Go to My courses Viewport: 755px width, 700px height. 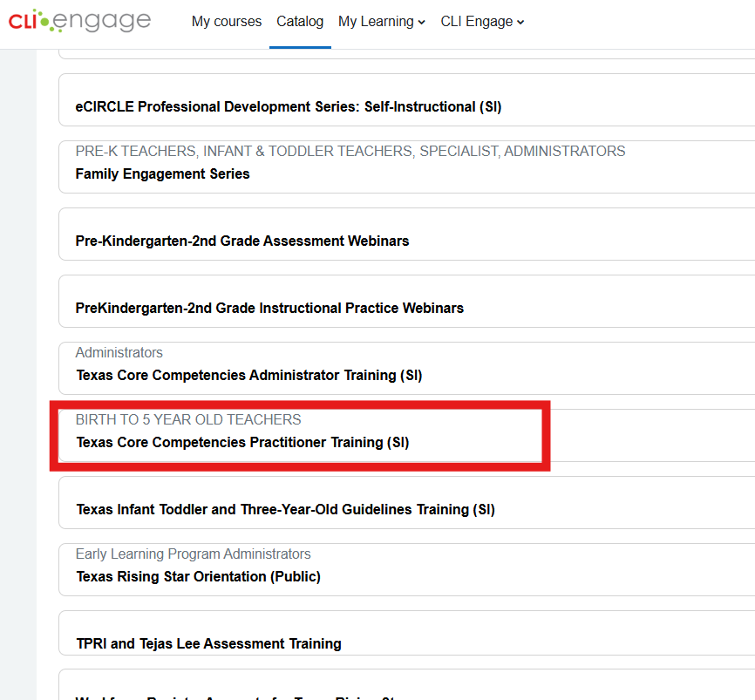click(227, 22)
